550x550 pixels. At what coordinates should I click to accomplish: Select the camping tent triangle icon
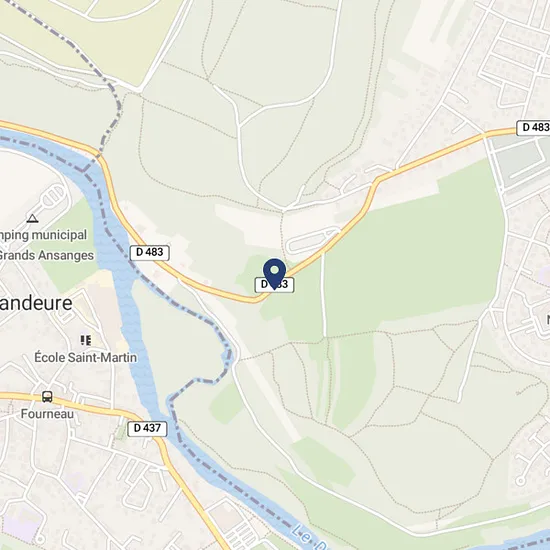[x=33, y=219]
